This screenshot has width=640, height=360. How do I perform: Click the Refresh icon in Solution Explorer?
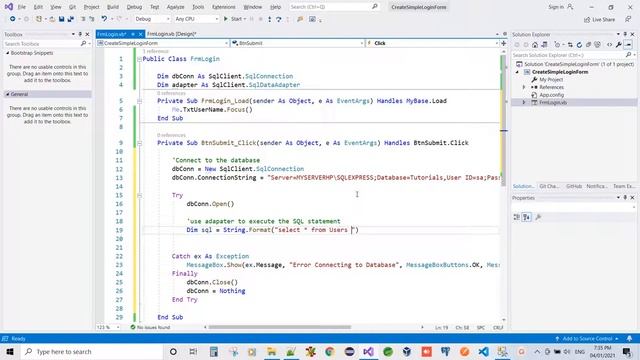579,45
